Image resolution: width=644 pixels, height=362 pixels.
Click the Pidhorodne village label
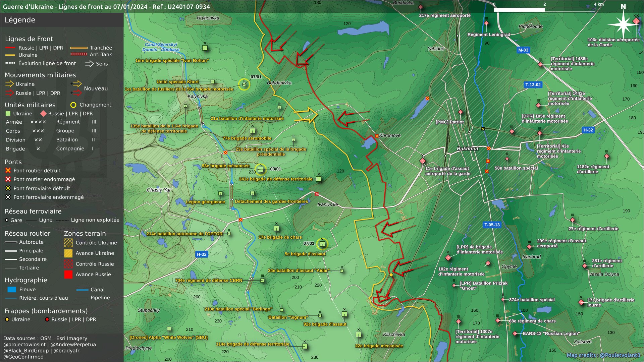[x=531, y=26]
